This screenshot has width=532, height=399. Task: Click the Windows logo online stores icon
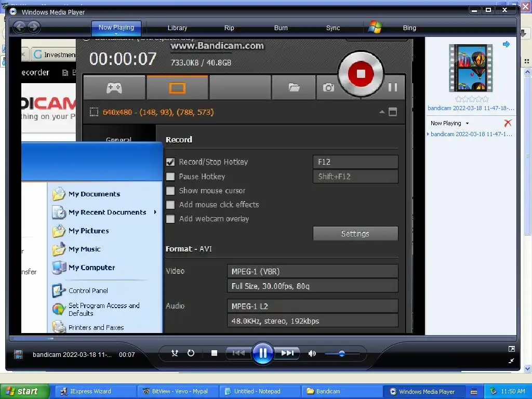(375, 27)
